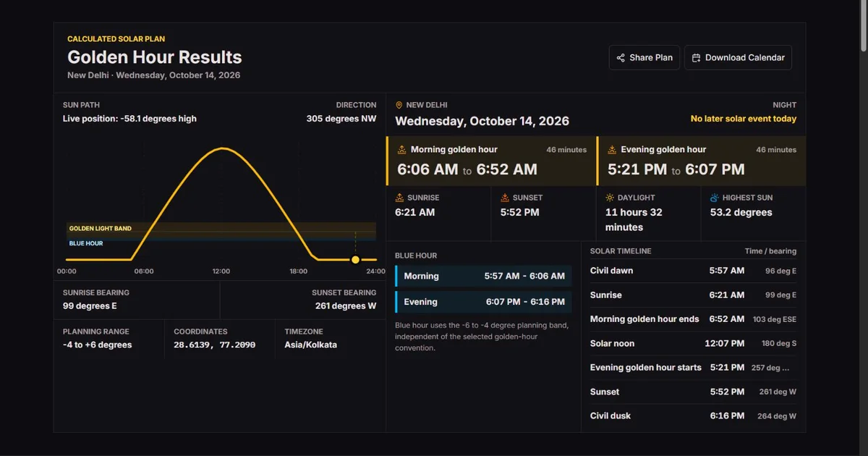Click the Sunset stat icon
The height and width of the screenshot is (456, 868).
[505, 198]
